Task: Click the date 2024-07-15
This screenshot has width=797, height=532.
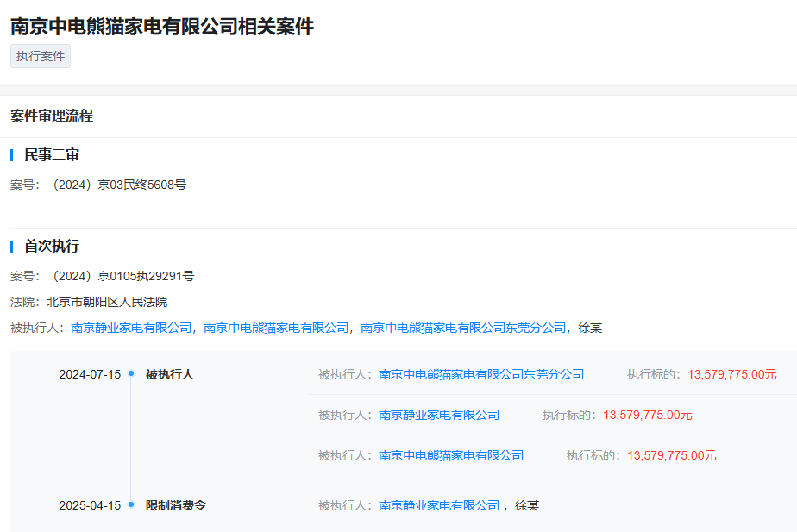Action: [x=90, y=374]
